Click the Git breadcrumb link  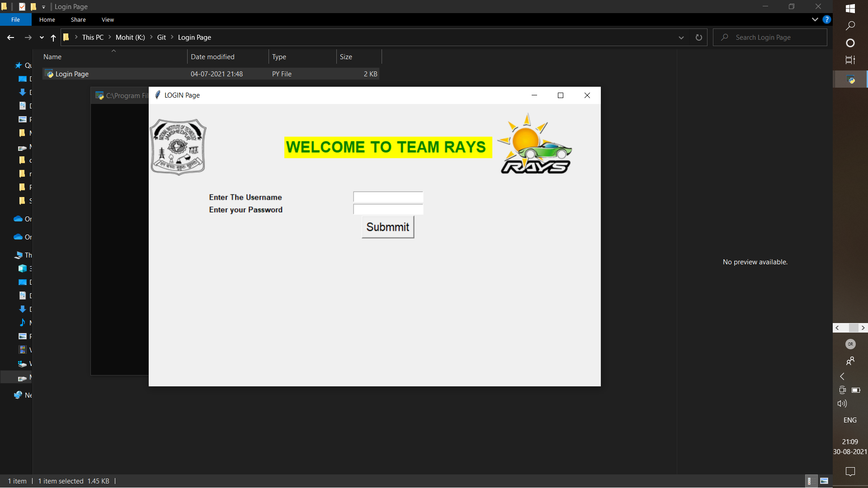click(x=161, y=38)
